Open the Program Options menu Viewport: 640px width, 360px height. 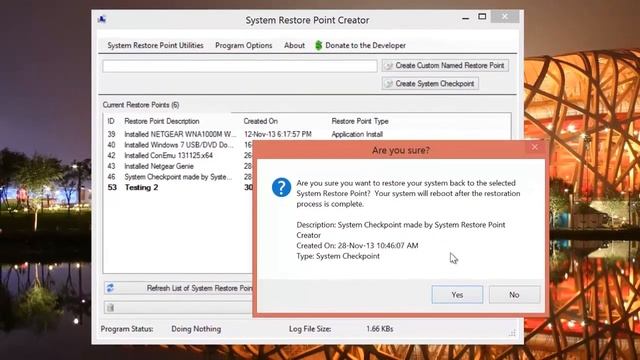click(244, 45)
